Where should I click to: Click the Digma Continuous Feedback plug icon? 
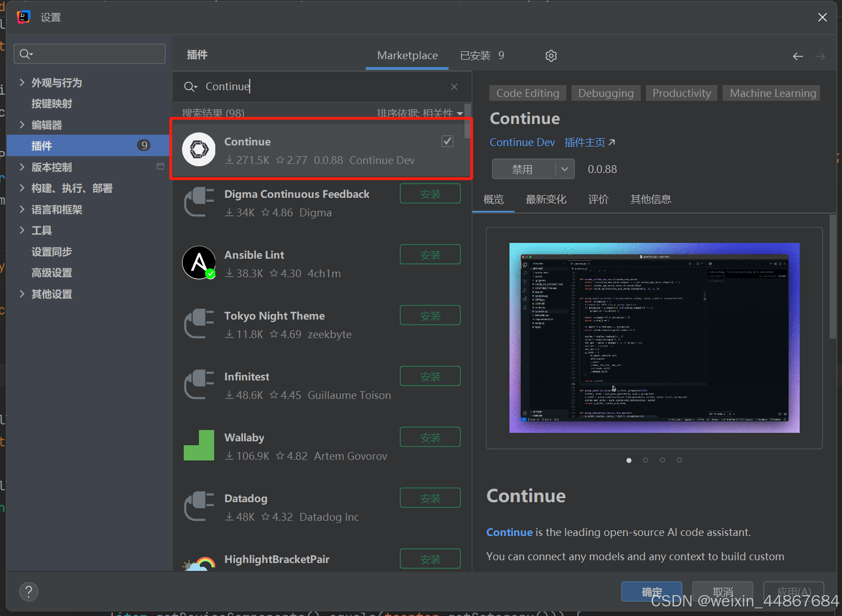click(x=199, y=202)
